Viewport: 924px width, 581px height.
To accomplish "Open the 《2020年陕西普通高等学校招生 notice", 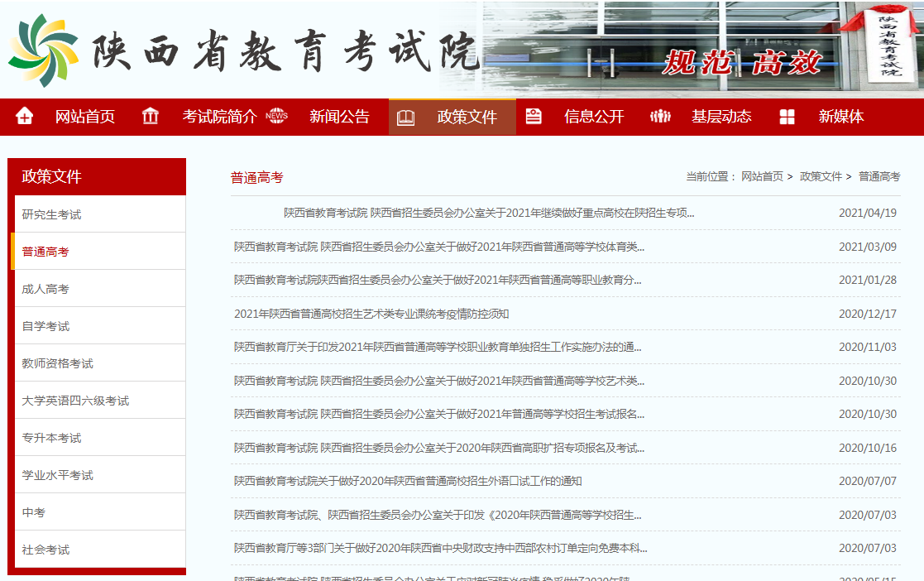I will point(438,515).
